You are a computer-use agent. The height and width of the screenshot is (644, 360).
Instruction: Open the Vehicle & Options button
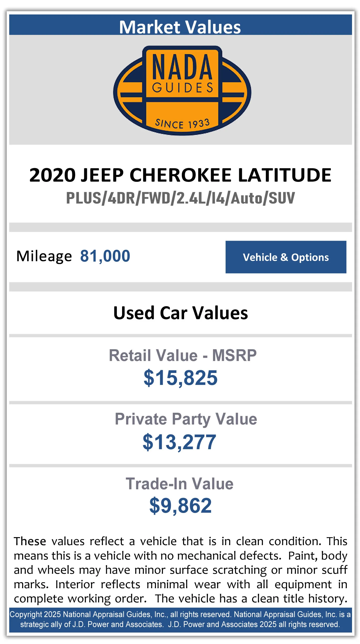286,257
